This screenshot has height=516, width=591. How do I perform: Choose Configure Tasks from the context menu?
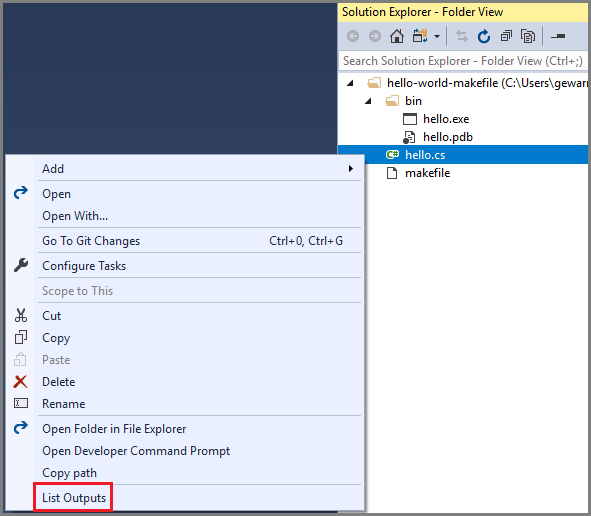click(185, 266)
